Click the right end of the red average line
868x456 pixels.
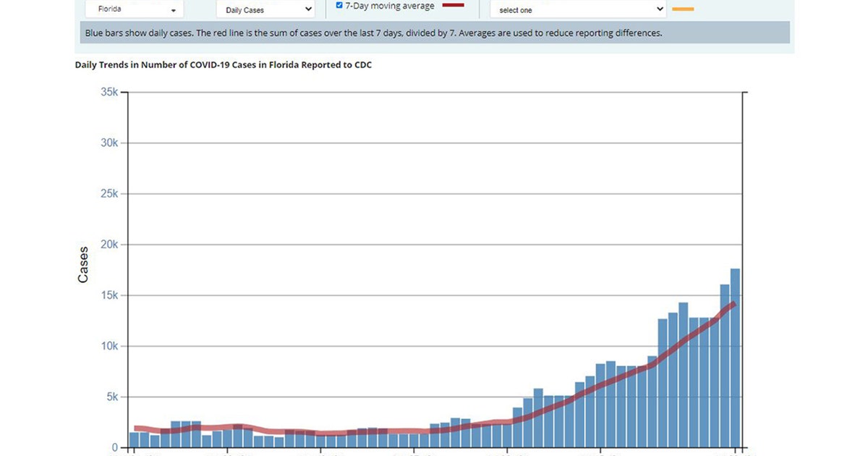pos(733,304)
